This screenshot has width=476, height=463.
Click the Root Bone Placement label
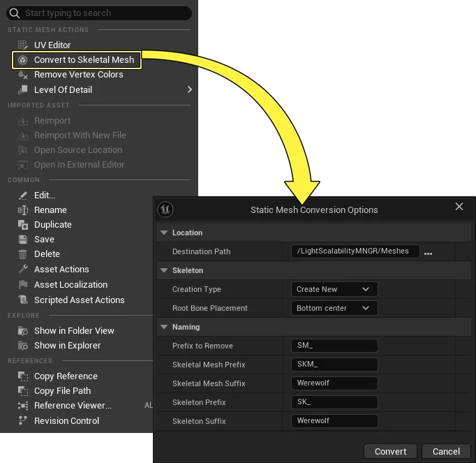coord(210,308)
